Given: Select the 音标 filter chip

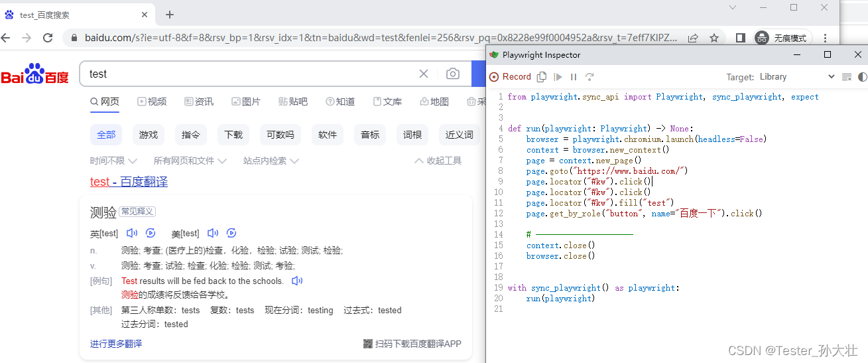Looking at the screenshot, I should click(x=370, y=135).
